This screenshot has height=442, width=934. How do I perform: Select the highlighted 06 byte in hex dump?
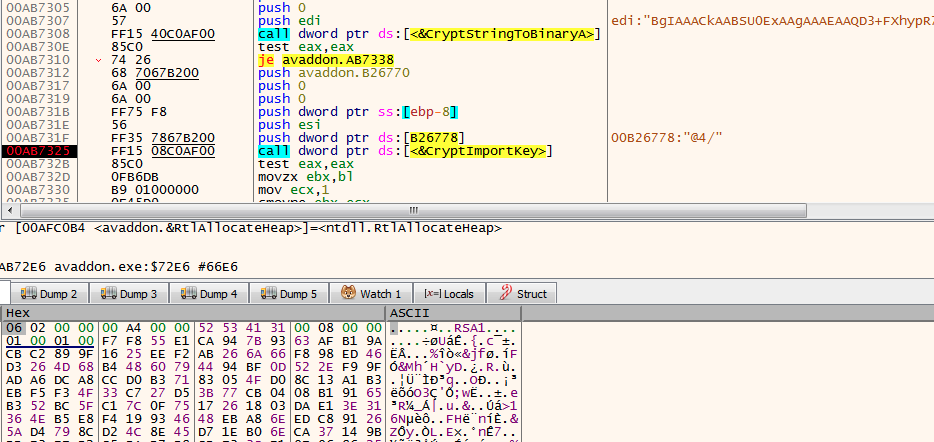[13, 328]
